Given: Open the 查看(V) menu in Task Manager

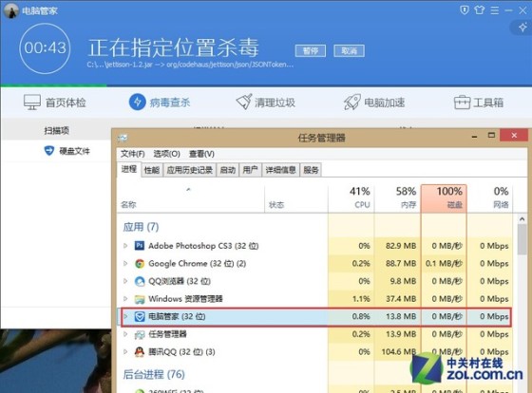Looking at the screenshot, I should tap(201, 154).
